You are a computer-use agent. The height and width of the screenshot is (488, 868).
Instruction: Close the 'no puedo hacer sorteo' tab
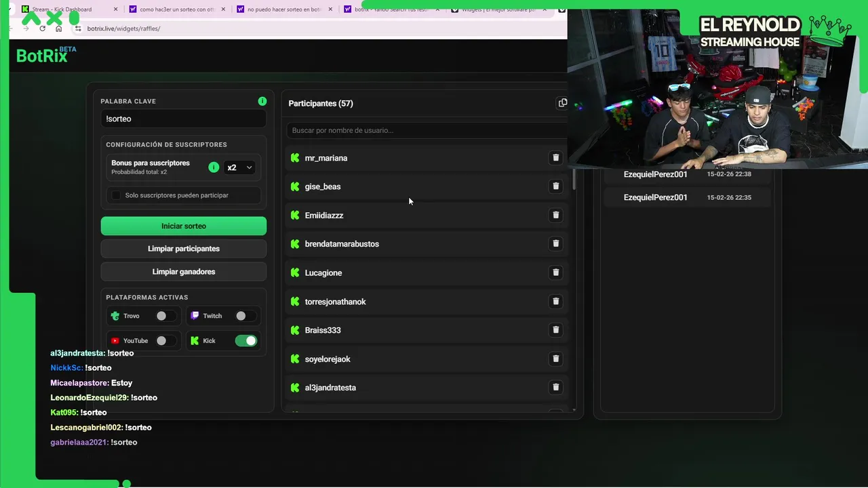[x=330, y=9]
